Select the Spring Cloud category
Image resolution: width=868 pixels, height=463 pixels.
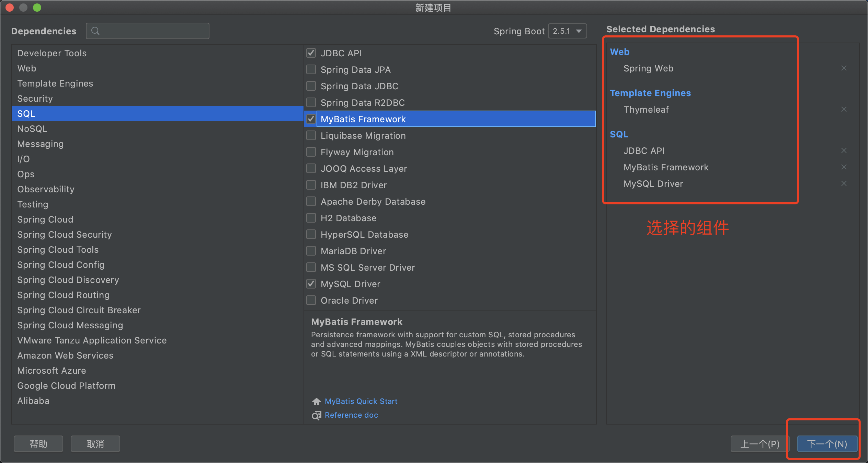(x=45, y=219)
